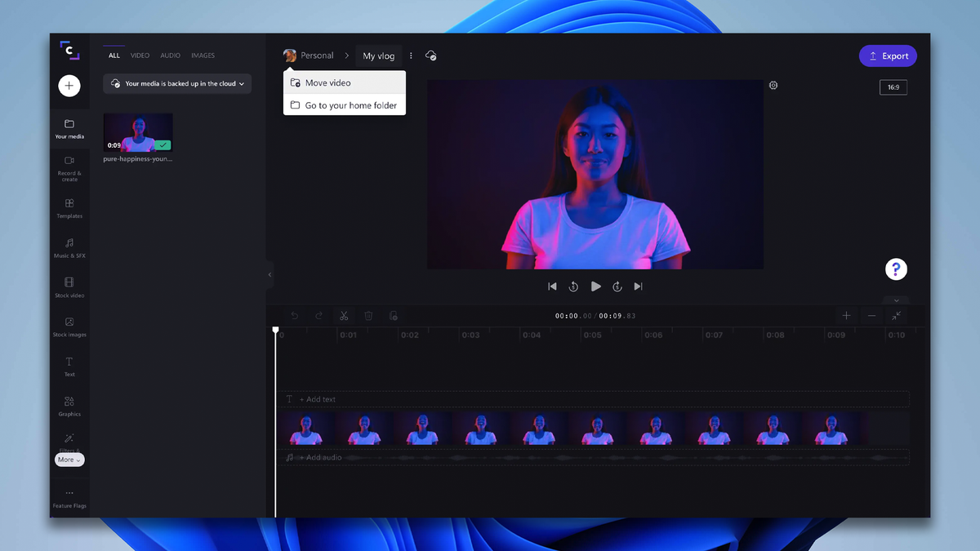This screenshot has height=551, width=980.
Task: Collapse the media panel with the side chevron
Action: pyautogui.click(x=269, y=274)
